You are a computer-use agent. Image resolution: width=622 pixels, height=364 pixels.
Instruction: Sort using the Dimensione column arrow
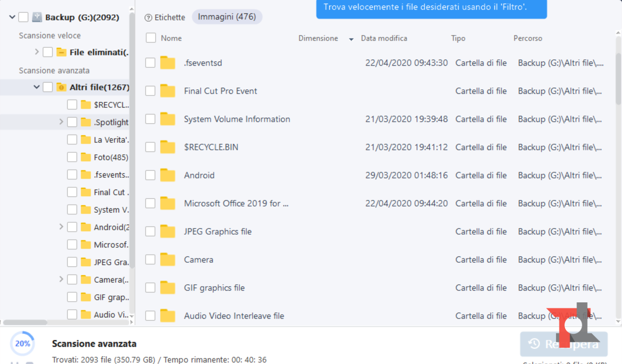click(351, 39)
